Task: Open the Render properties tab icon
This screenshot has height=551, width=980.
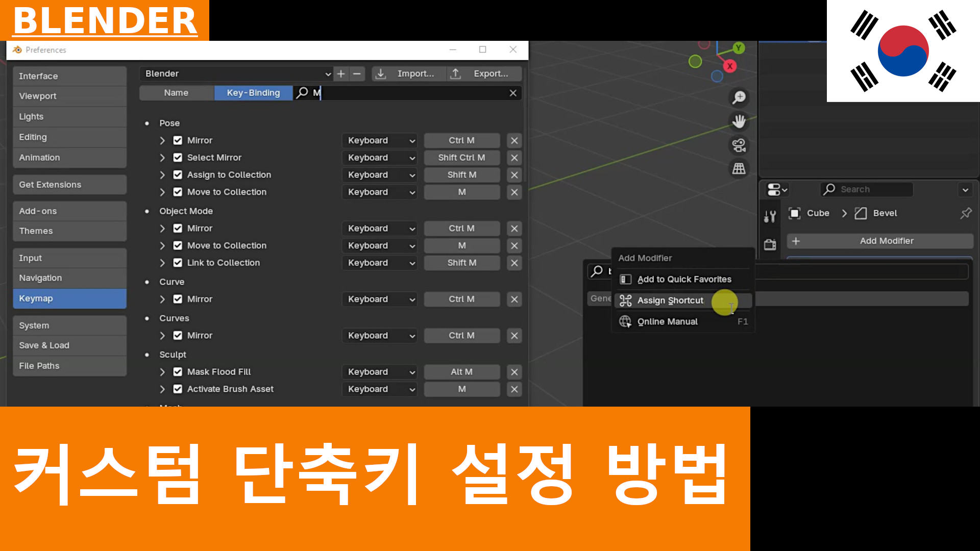Action: point(770,244)
